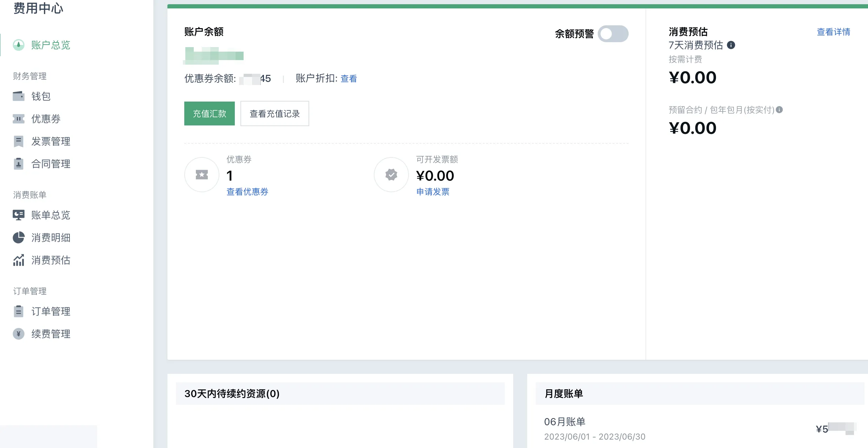The image size is (868, 448).
Task: Open 钱包 menu item
Action: click(41, 96)
